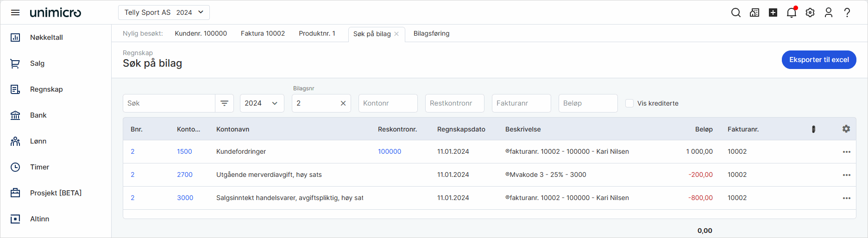Open the hamburger main menu
This screenshot has height=238, width=868.
click(15, 13)
